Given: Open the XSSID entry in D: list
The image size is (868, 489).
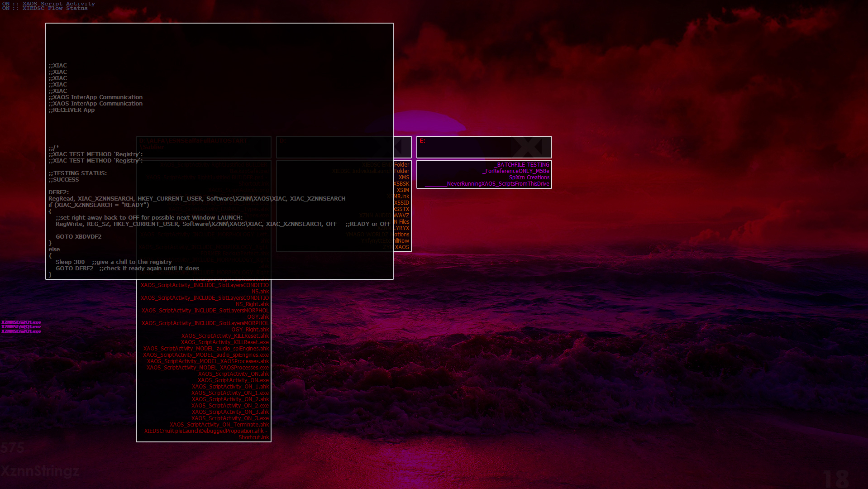Looking at the screenshot, I should coord(401,203).
